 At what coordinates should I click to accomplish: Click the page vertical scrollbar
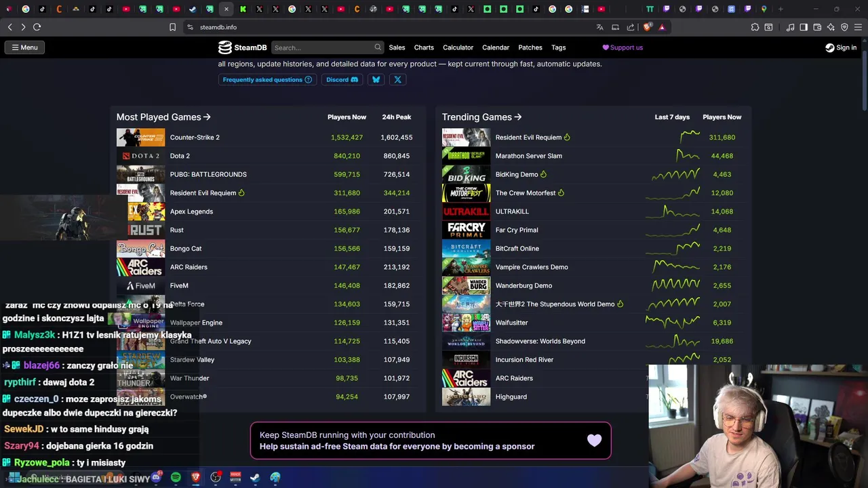pyautogui.click(x=865, y=81)
